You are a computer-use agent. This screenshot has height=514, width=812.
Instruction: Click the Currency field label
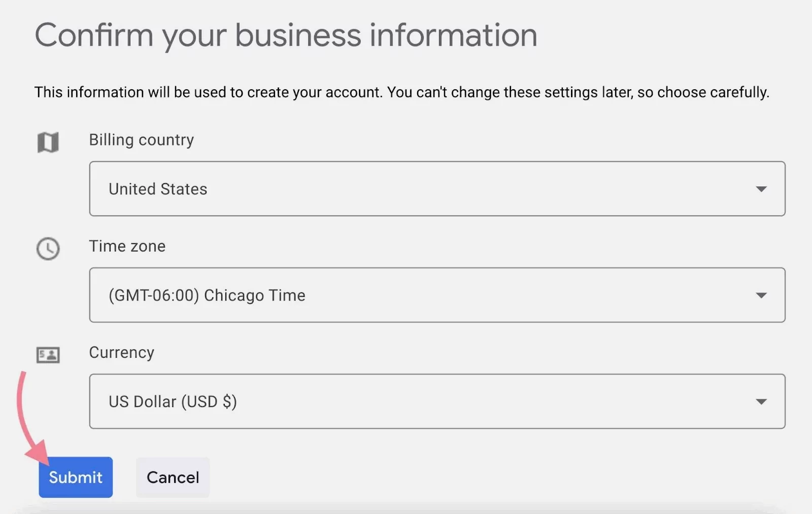(x=121, y=352)
